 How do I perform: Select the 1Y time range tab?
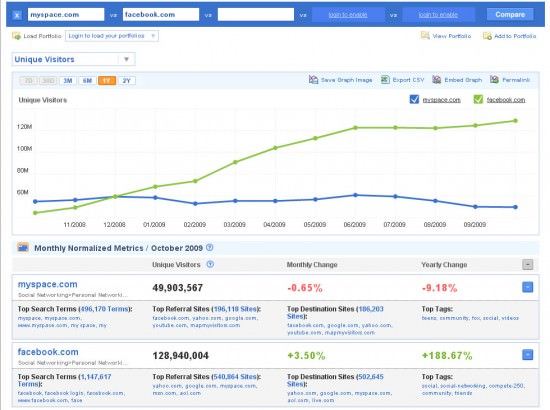pyautogui.click(x=107, y=81)
